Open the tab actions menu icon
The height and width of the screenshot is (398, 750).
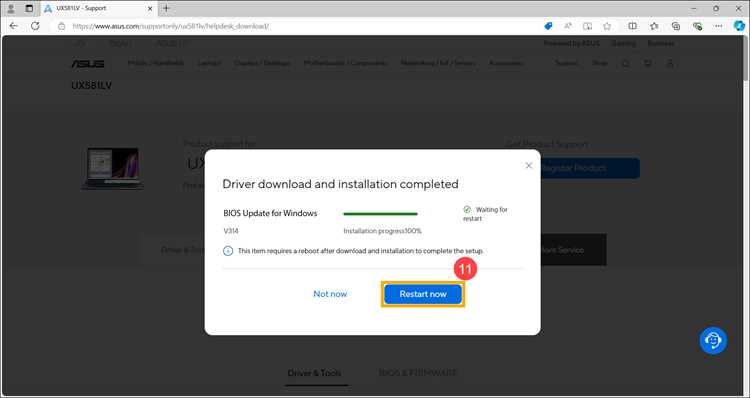point(29,8)
